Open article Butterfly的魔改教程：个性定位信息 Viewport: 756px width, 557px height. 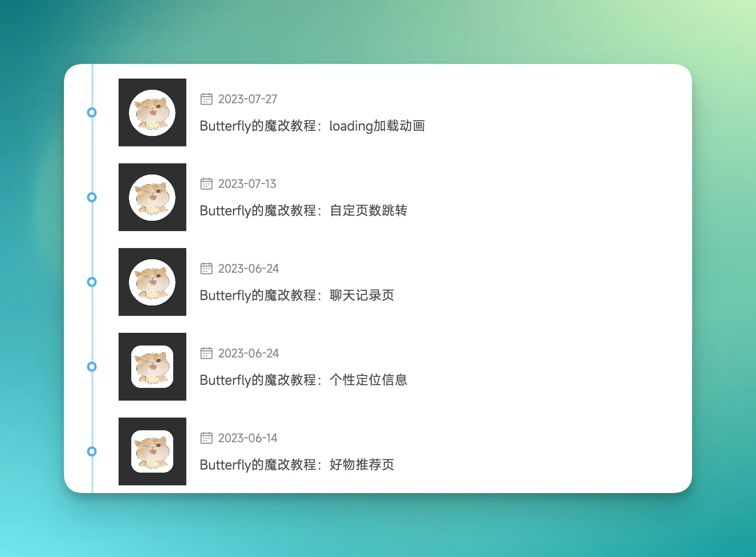point(303,380)
